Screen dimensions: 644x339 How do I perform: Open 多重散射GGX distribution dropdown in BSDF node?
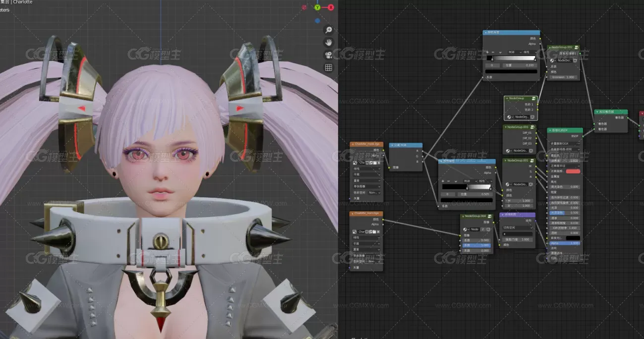click(565, 143)
